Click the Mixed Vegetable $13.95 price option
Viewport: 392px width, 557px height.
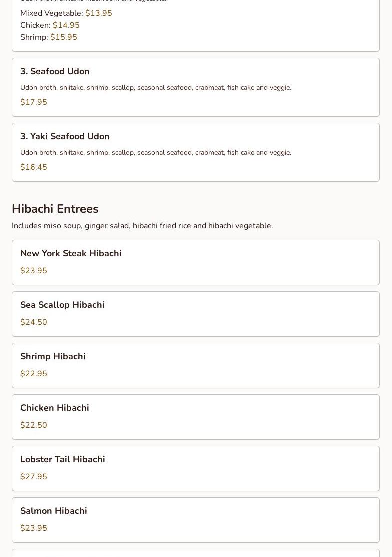point(66,13)
